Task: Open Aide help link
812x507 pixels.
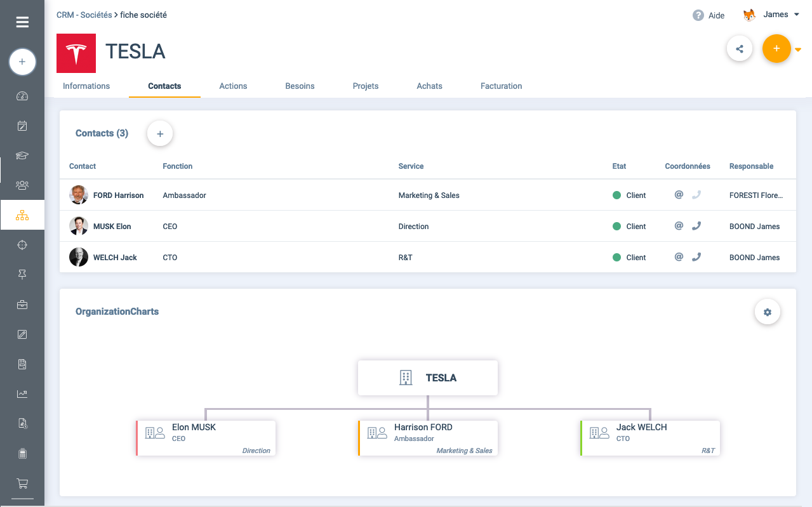Action: click(x=709, y=15)
